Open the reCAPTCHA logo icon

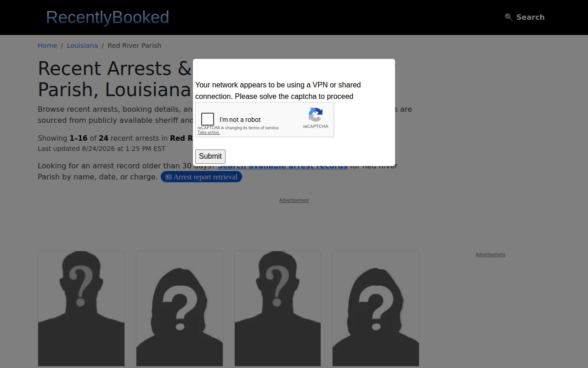[x=316, y=115]
